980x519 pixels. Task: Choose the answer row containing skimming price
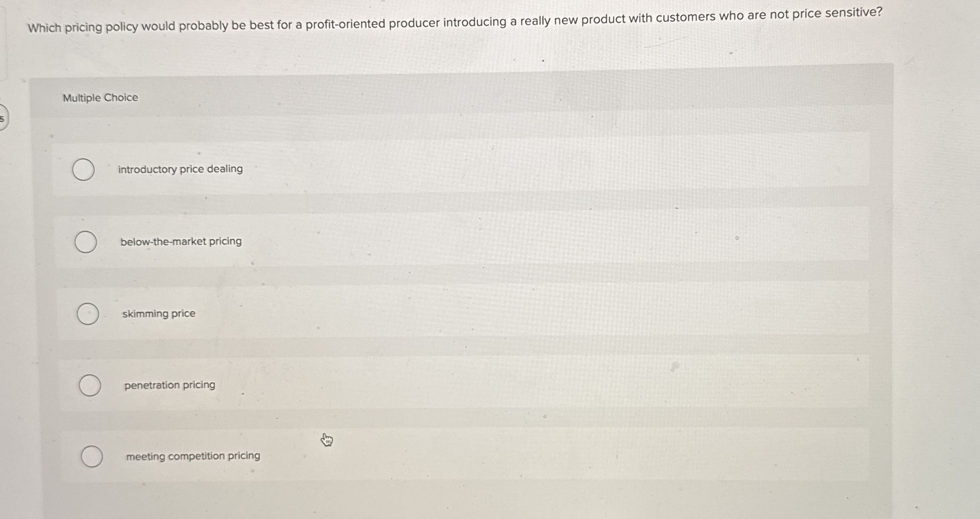(450, 314)
